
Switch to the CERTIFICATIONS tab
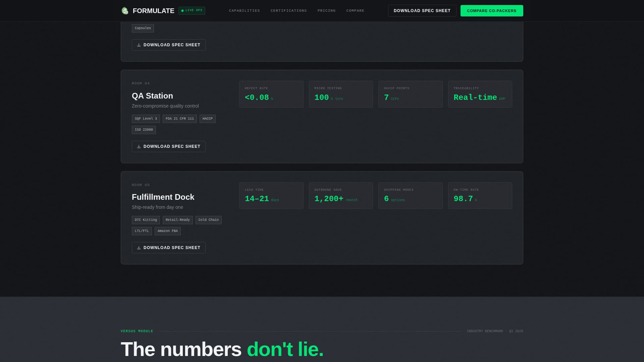[x=288, y=10]
